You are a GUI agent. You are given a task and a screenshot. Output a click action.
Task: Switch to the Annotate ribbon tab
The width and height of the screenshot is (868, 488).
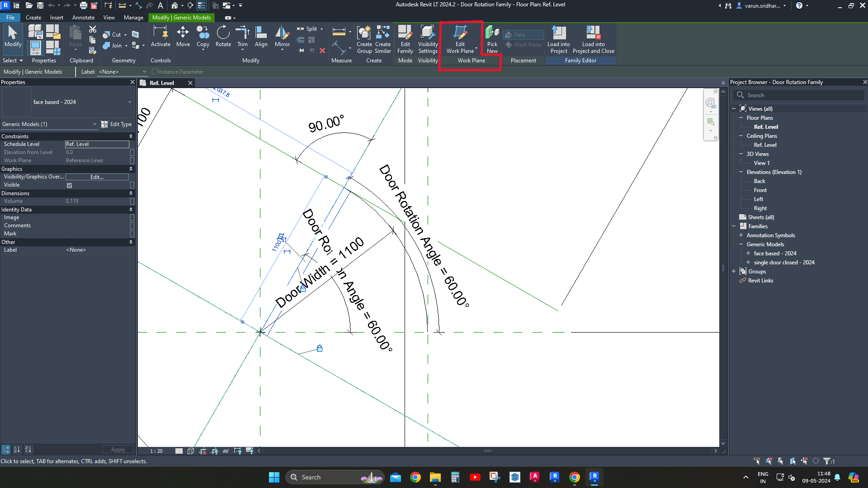point(83,18)
